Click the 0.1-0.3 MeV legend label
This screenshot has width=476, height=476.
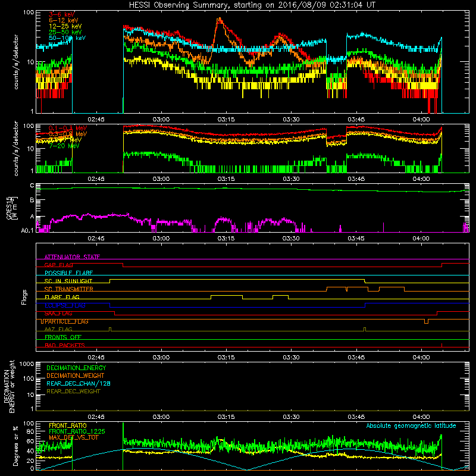(x=68, y=128)
